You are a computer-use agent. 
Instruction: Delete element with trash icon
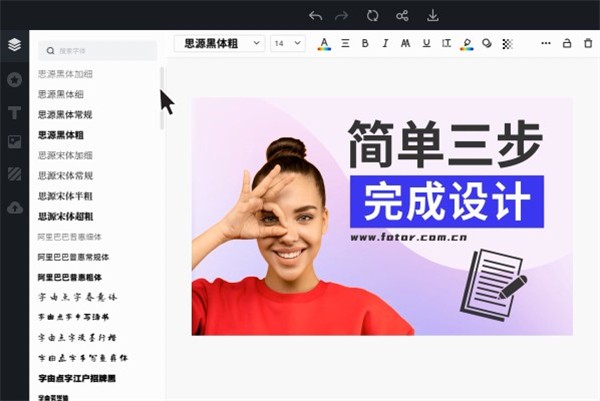pos(588,43)
